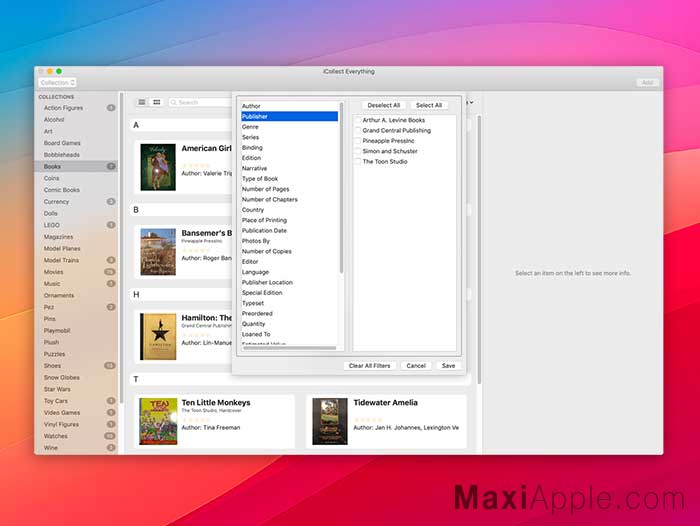The image size is (700, 526).
Task: Select Series filter field
Action: click(x=289, y=137)
